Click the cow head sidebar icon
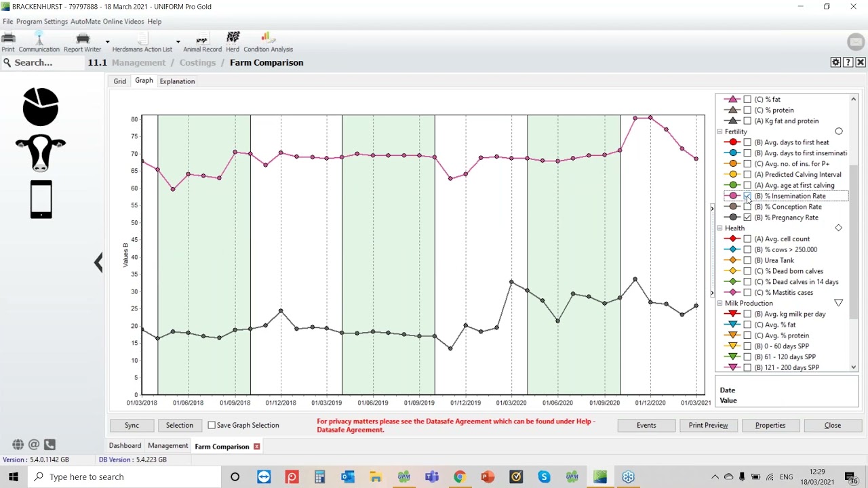 [41, 152]
